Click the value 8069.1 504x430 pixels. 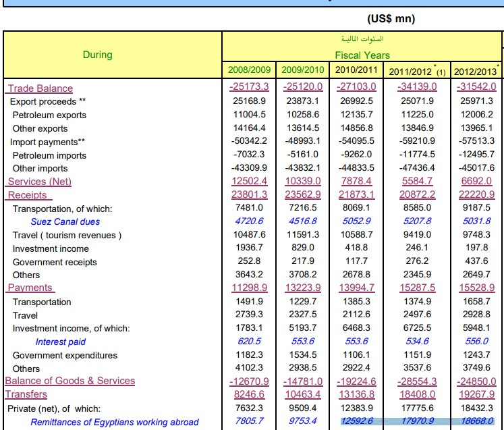[x=356, y=207]
